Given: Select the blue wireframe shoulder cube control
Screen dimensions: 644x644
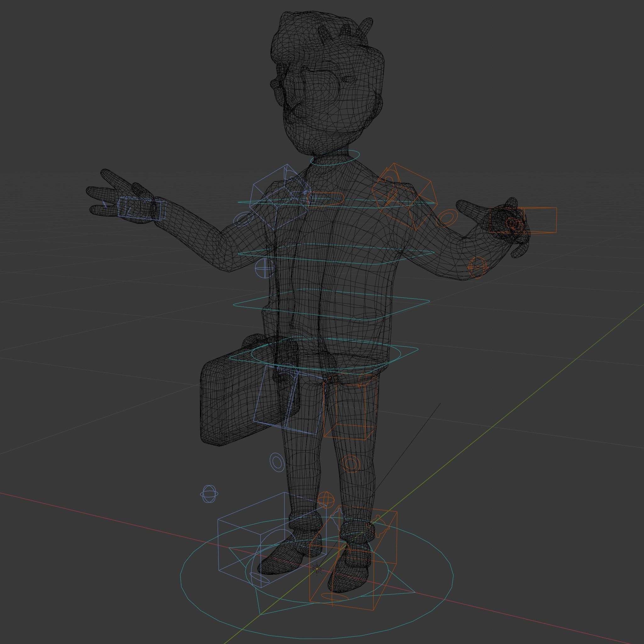Looking at the screenshot, I should [281, 197].
